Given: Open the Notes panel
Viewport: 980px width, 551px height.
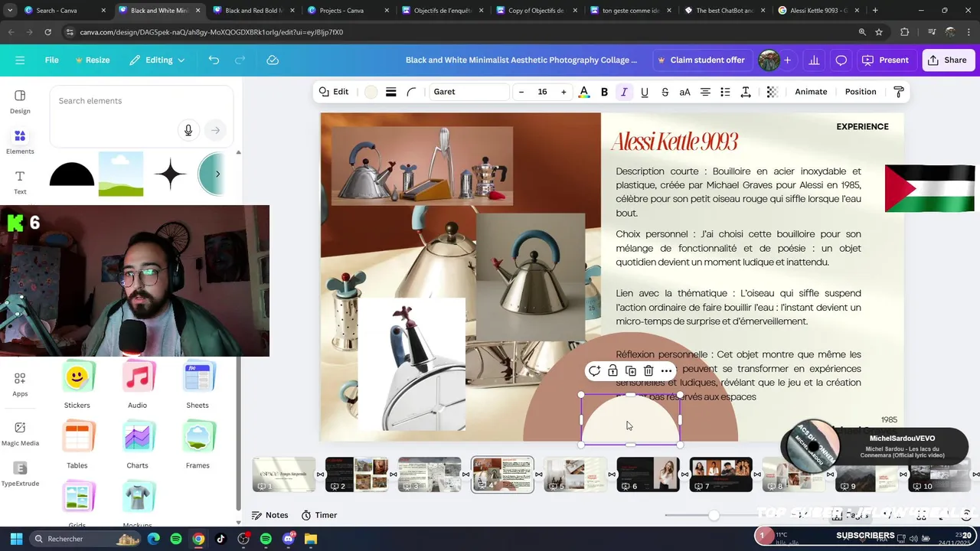Looking at the screenshot, I should [x=269, y=515].
